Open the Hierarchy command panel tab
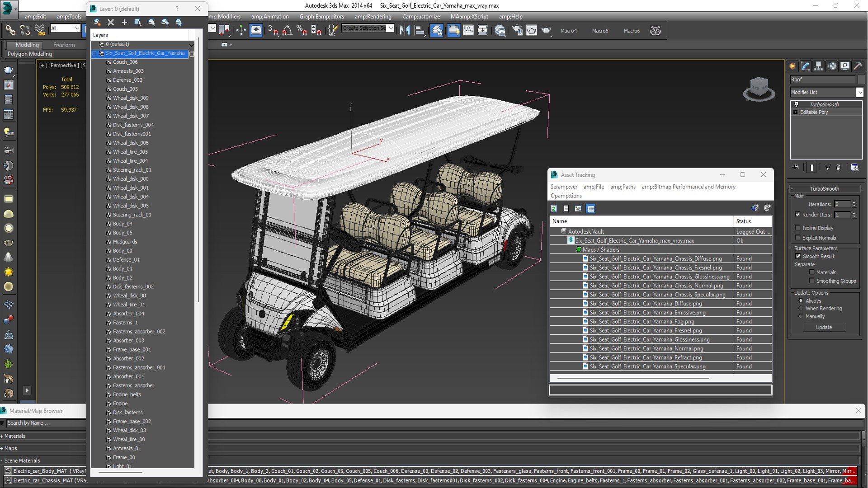This screenshot has height=488, width=868. point(818,66)
